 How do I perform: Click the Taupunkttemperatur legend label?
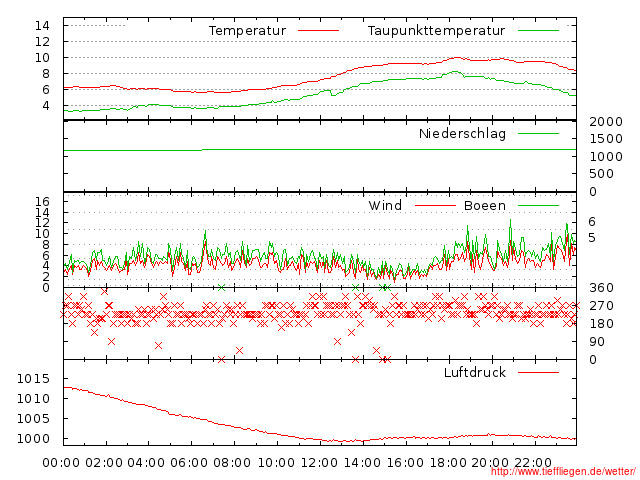436,31
